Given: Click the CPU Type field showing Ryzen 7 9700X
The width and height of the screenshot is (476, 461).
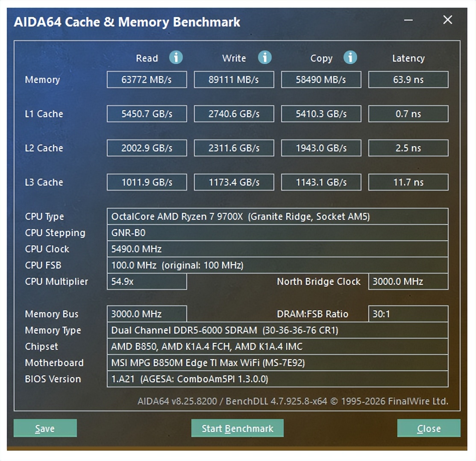Looking at the screenshot, I should tap(277, 216).
